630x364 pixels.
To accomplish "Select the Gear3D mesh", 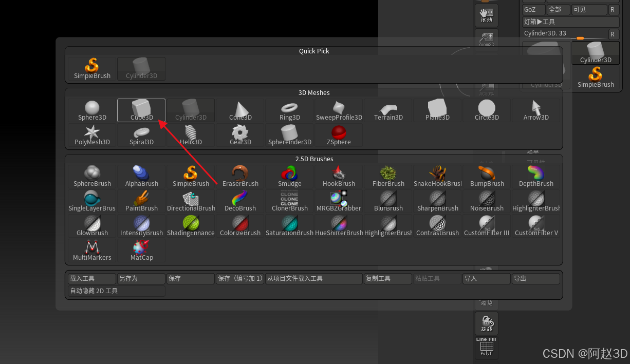I will 240,135.
